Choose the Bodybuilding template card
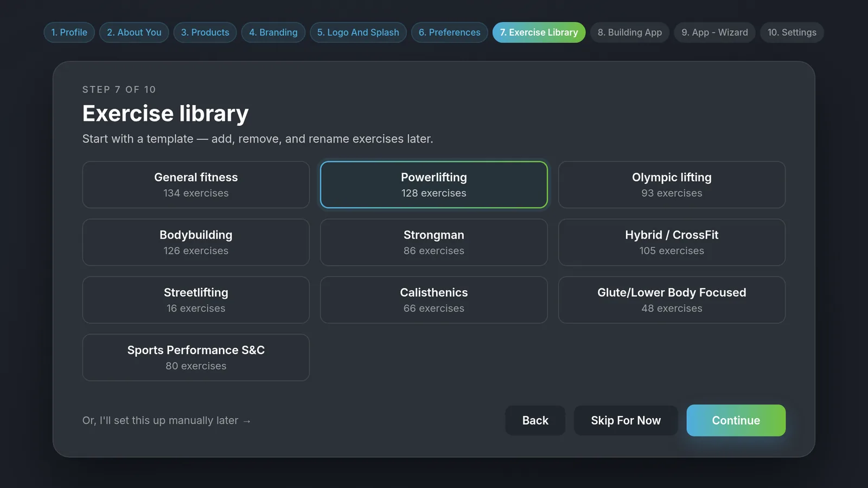Viewport: 868px width, 488px height. (x=196, y=242)
